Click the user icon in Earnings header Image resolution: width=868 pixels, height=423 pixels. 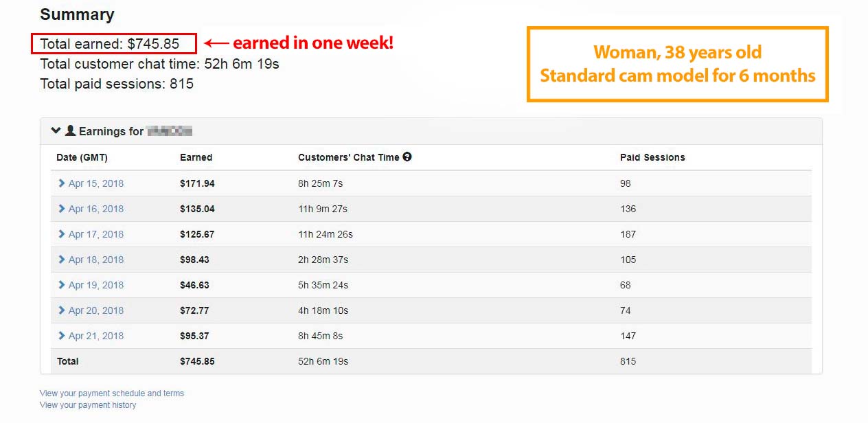point(70,130)
